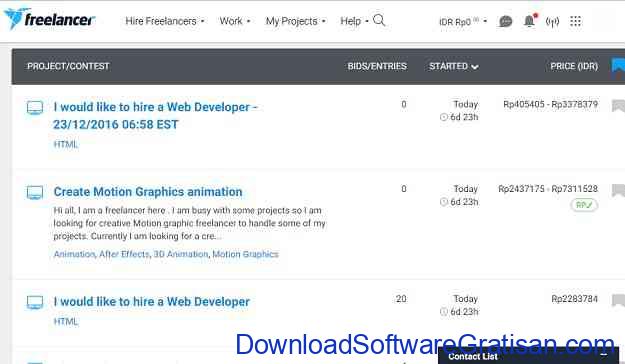Bookmark the Create Motion Graphics animation project
This screenshot has height=364, width=625.
[618, 191]
